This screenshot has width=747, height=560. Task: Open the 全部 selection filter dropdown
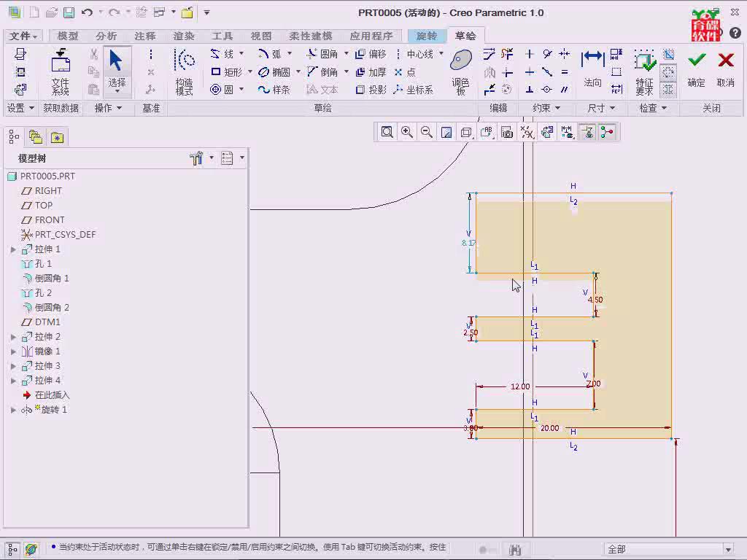tap(728, 549)
